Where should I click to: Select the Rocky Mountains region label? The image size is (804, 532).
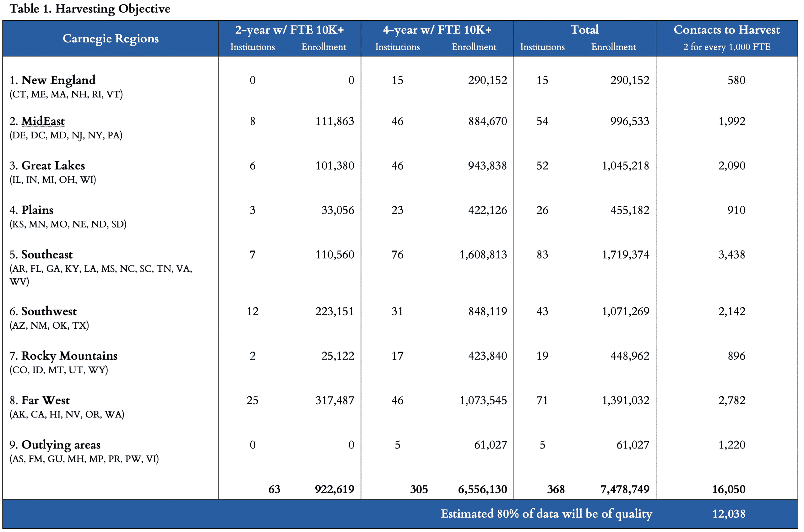[69, 356]
